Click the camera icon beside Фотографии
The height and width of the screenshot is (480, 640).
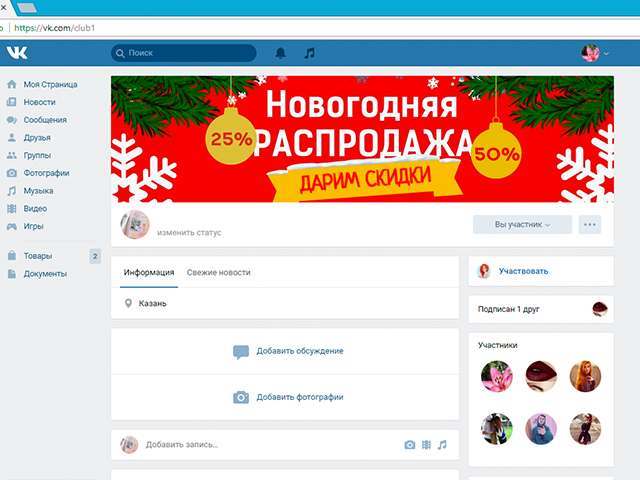[12, 173]
